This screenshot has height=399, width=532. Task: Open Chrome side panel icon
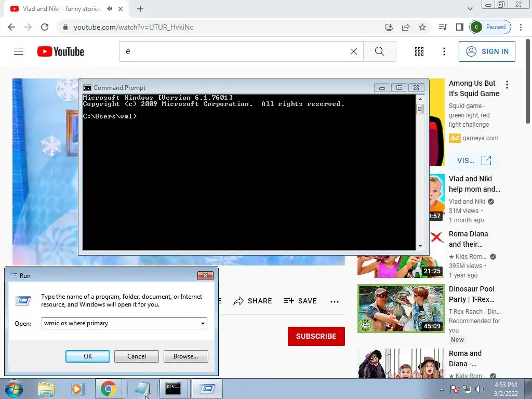459,27
